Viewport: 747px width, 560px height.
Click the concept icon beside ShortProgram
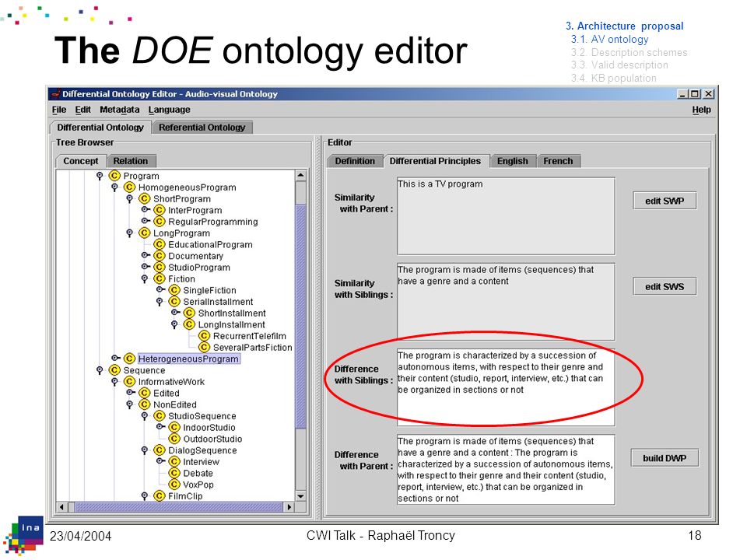point(145,198)
